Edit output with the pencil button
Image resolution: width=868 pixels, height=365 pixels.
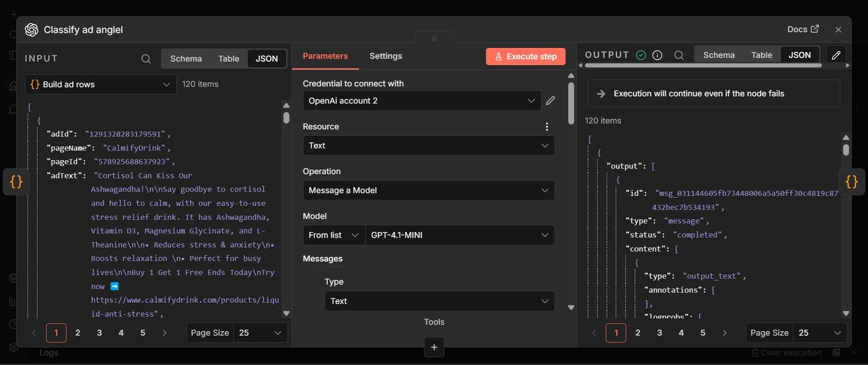pos(836,55)
